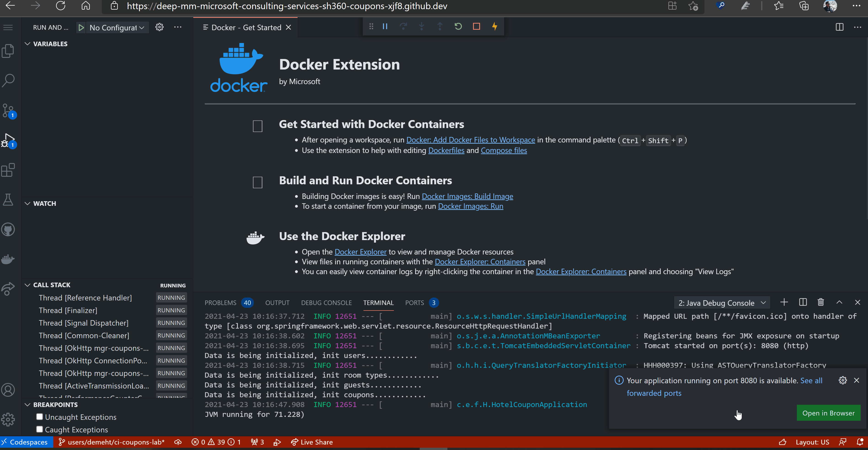Open the Docker view in activity bar
Image resolution: width=868 pixels, height=450 pixels.
point(8,259)
